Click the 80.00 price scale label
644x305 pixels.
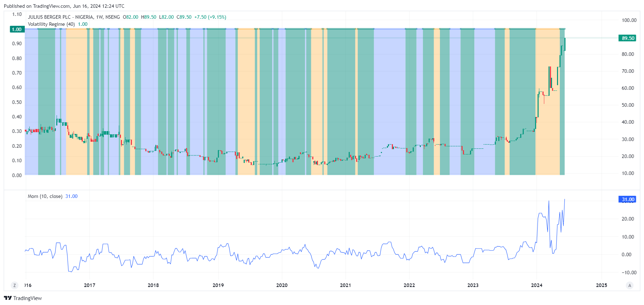[x=628, y=54]
